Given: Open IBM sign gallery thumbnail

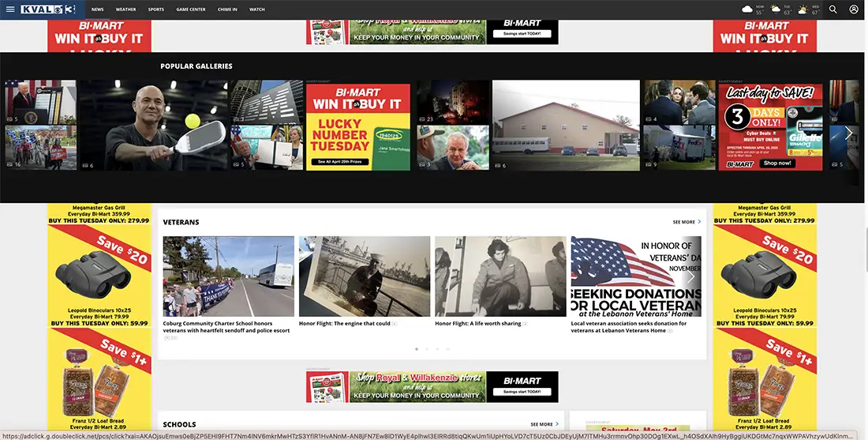Looking at the screenshot, I should coord(267,102).
